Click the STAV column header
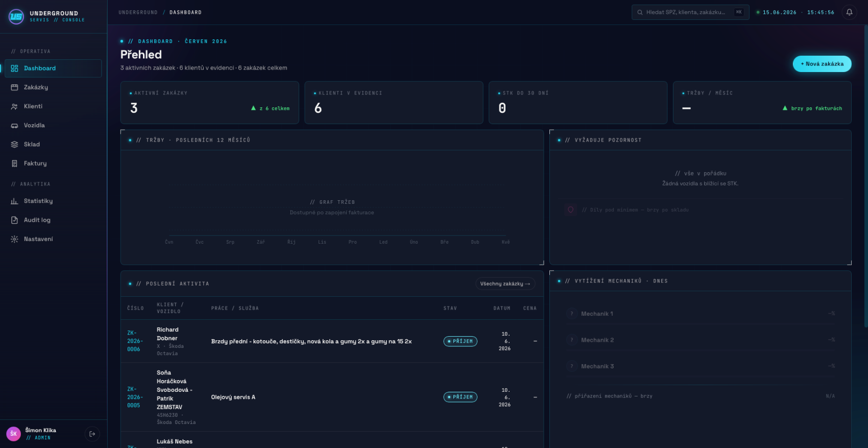 (450, 308)
